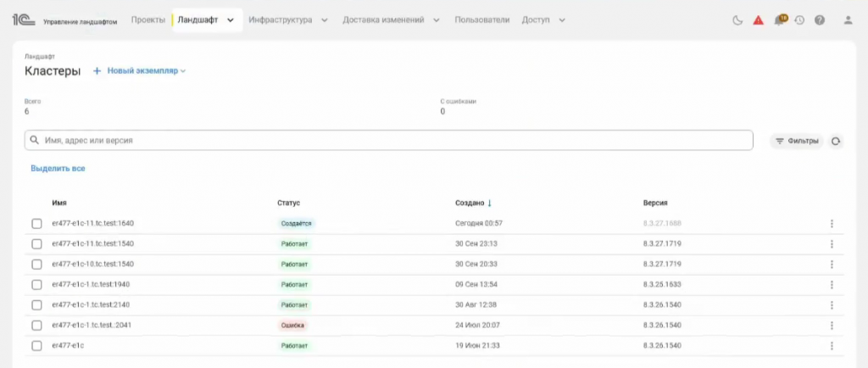
Task: Click the help question mark icon
Action: click(820, 20)
